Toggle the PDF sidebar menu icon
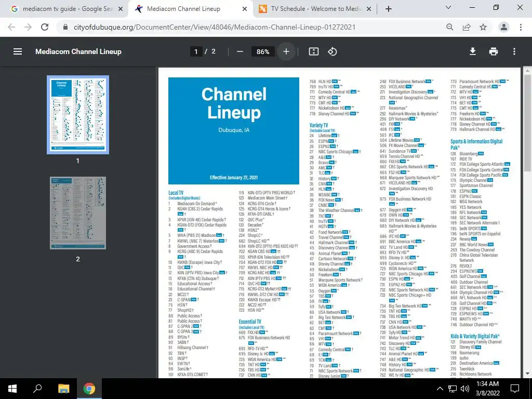532x399 pixels. click(x=18, y=51)
